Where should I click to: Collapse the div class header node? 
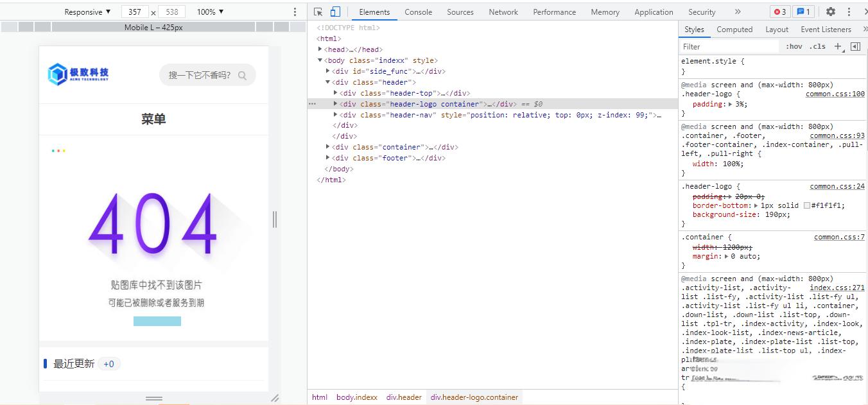tap(328, 82)
